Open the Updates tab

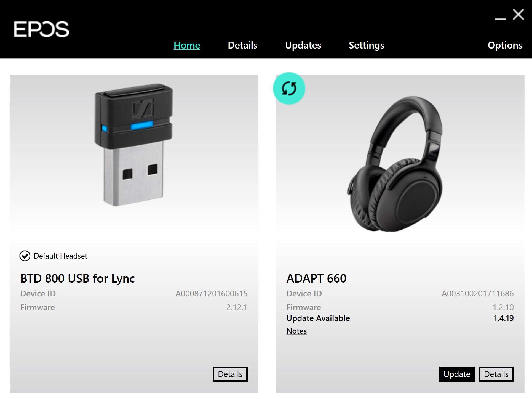pyautogui.click(x=303, y=45)
